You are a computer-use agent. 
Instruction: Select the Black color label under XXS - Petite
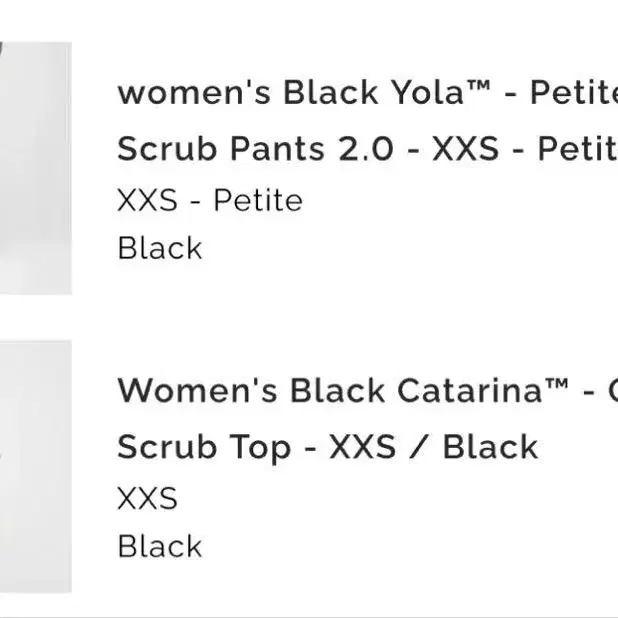(x=160, y=248)
